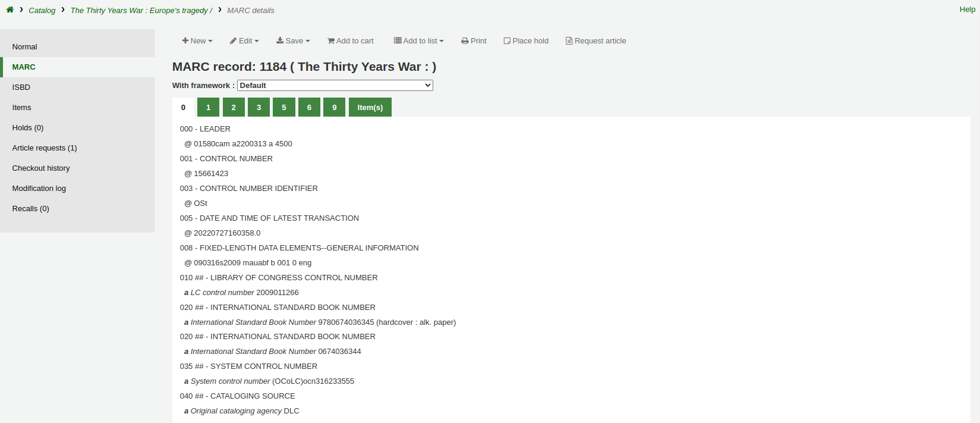Viewport: 980px width, 423px height.
Task: View Checkout history in sidebar
Action: point(41,168)
